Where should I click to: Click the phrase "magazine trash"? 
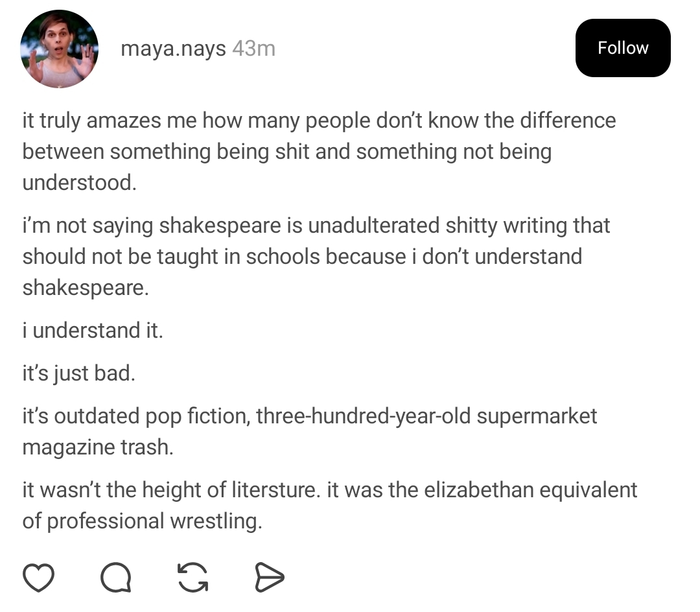(x=98, y=447)
